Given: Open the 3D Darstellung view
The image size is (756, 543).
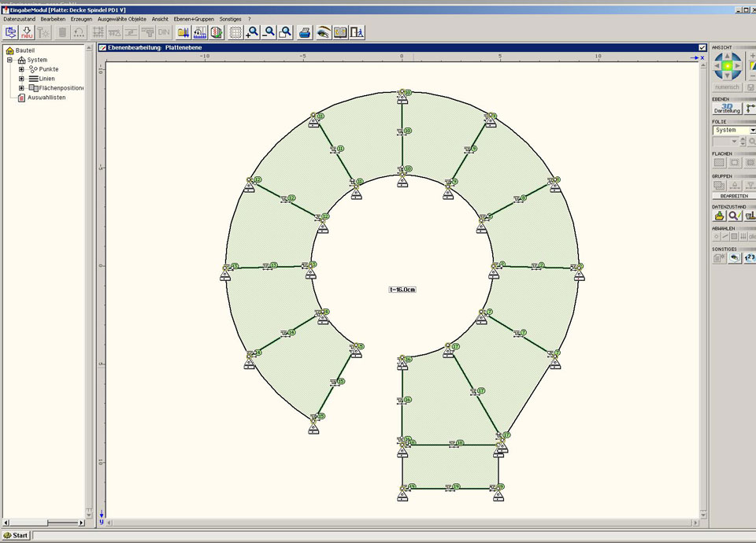Looking at the screenshot, I should 727,109.
